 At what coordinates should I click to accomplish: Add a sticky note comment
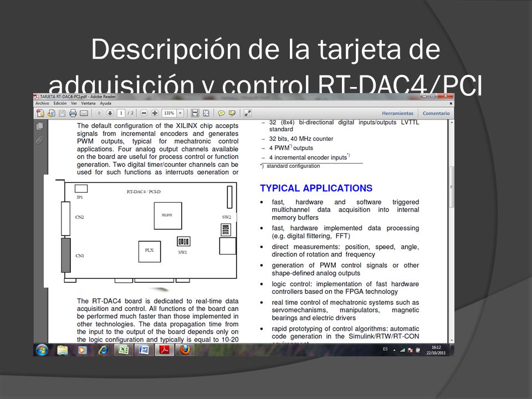click(221, 113)
